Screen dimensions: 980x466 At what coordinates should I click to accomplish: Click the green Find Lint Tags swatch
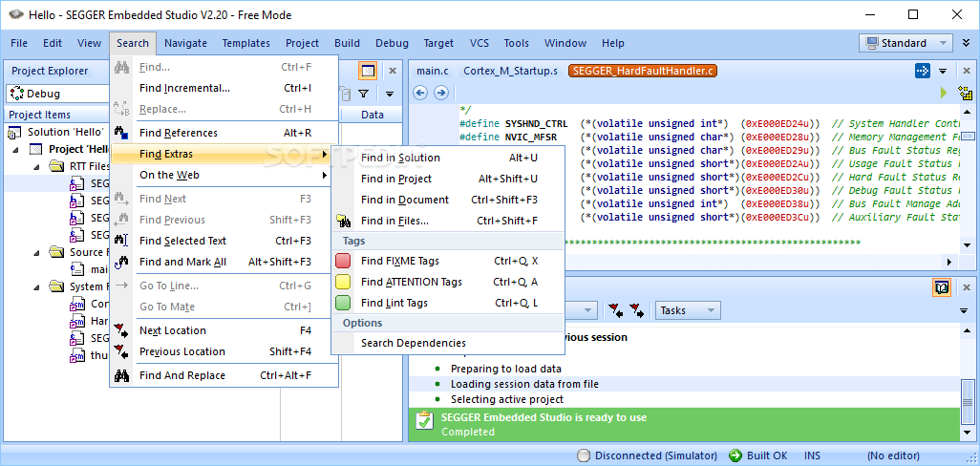[343, 303]
